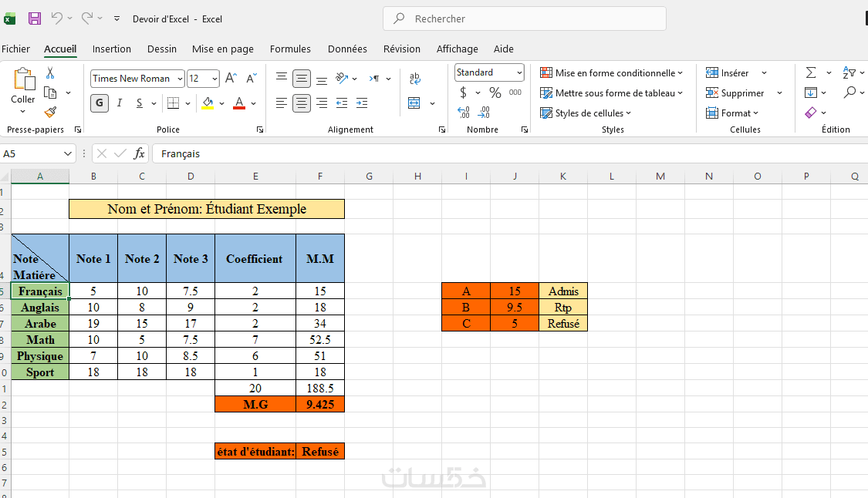
Task: Select column F header
Action: click(320, 176)
